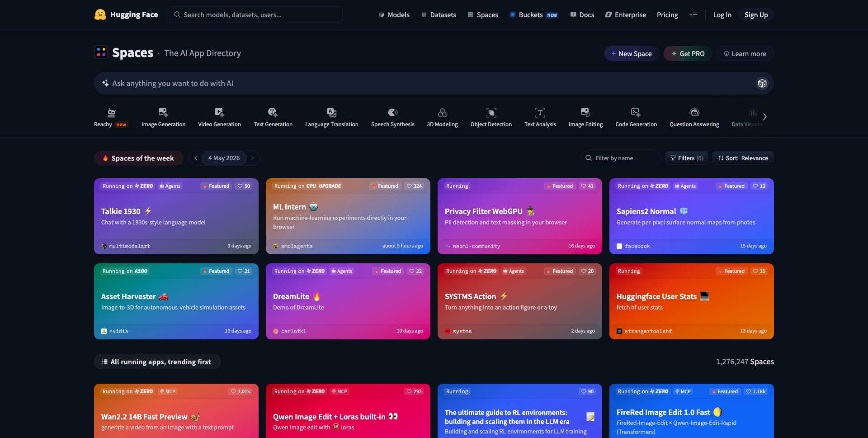Open the Qwen Image Edit + Loras card

tap(348, 411)
